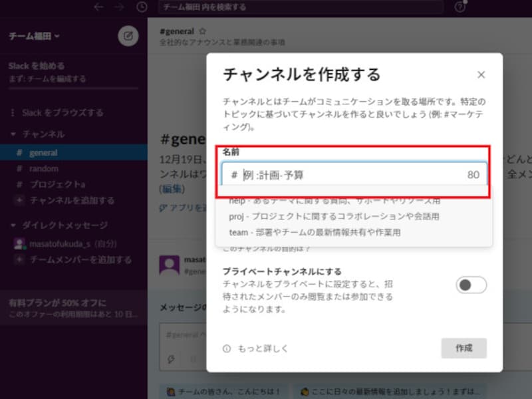Collapse the チャンネル section
Image resolution: width=532 pixels, height=399 pixels.
click(x=13, y=134)
